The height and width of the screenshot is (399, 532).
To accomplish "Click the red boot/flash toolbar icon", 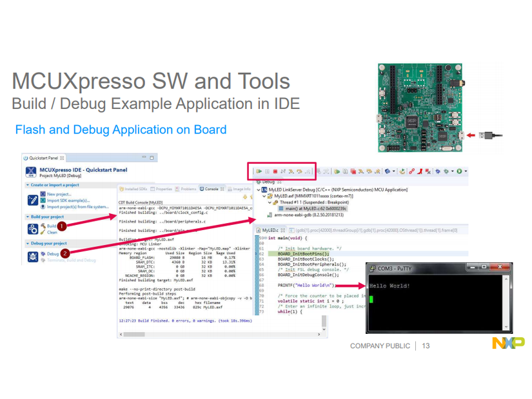I will (x=420, y=171).
